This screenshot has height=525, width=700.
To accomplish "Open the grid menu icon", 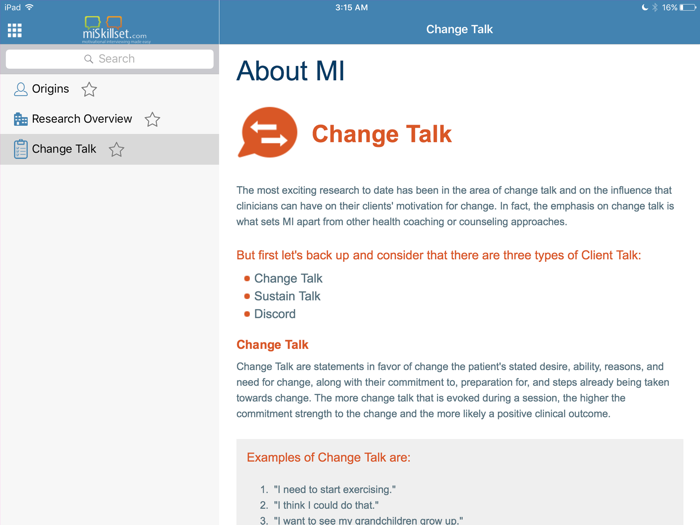I will pyautogui.click(x=15, y=30).
